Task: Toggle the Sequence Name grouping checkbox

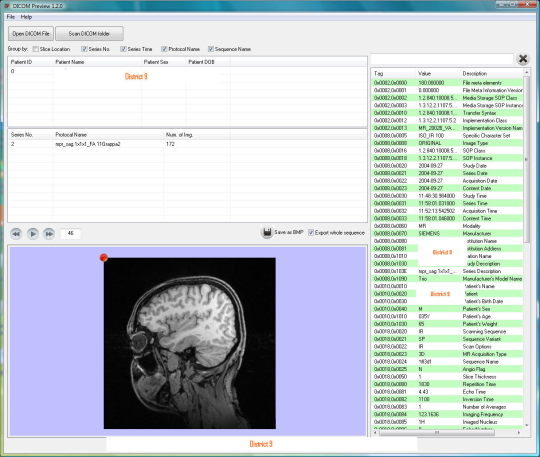Action: pyautogui.click(x=211, y=49)
